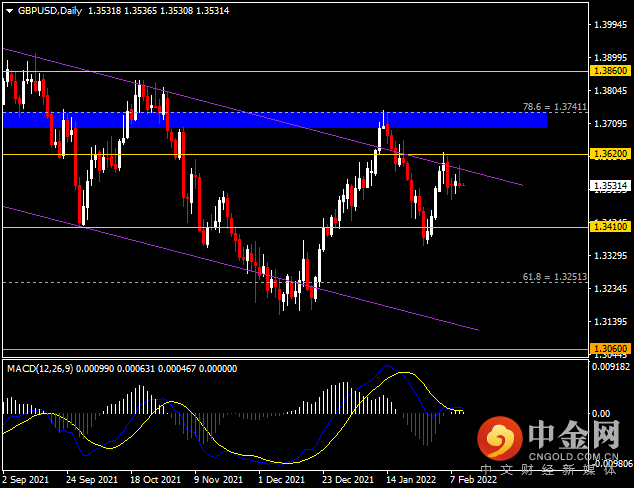Click the 24 Sep 2021 date label
634x488 pixels.
(x=92, y=480)
